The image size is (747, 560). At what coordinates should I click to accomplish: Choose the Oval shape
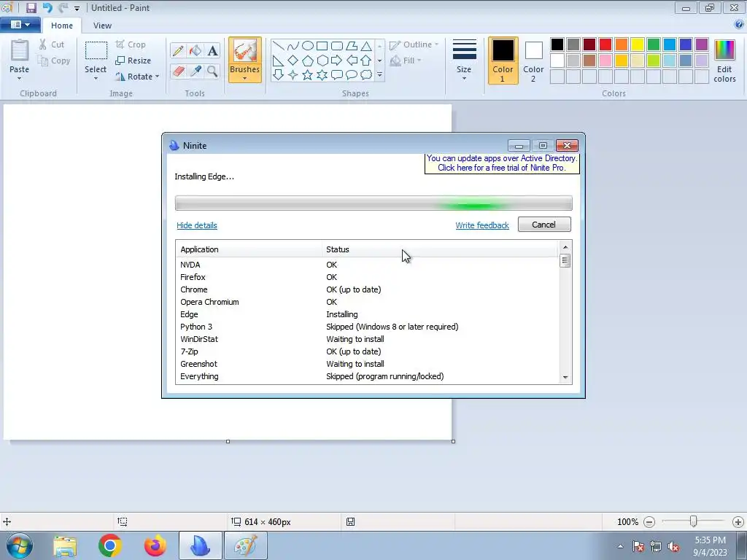click(308, 46)
